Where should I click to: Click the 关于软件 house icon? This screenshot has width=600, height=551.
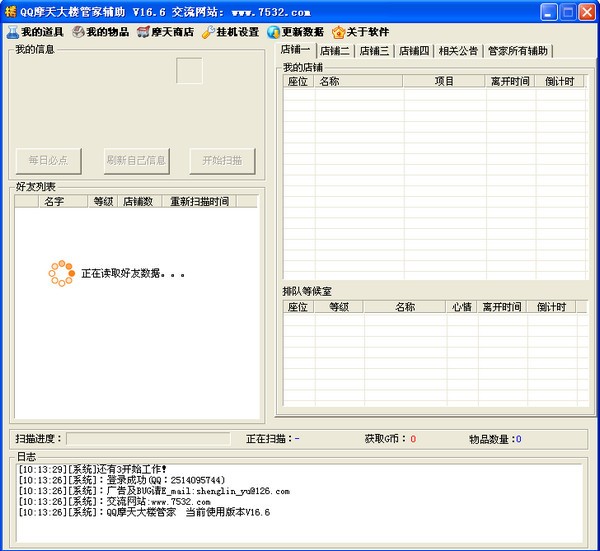tap(338, 32)
